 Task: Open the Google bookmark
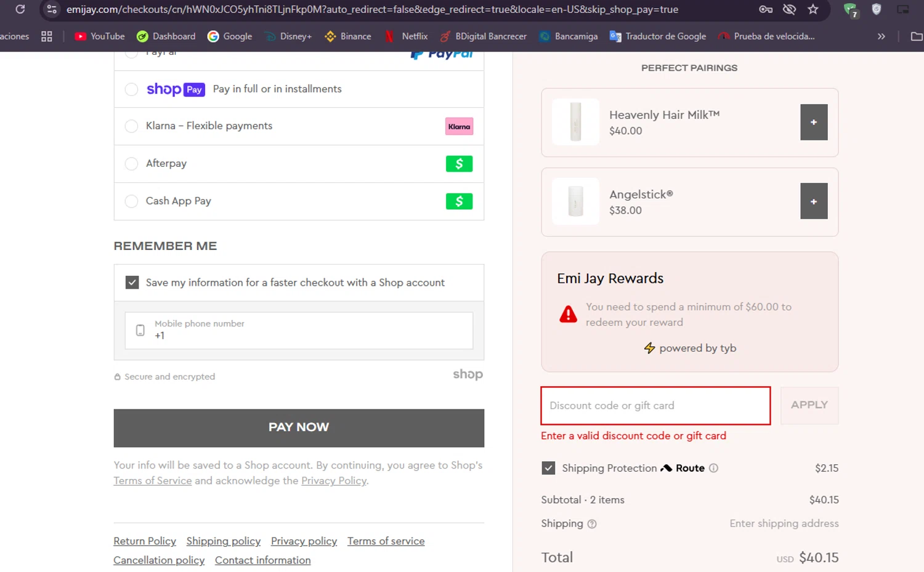click(230, 36)
